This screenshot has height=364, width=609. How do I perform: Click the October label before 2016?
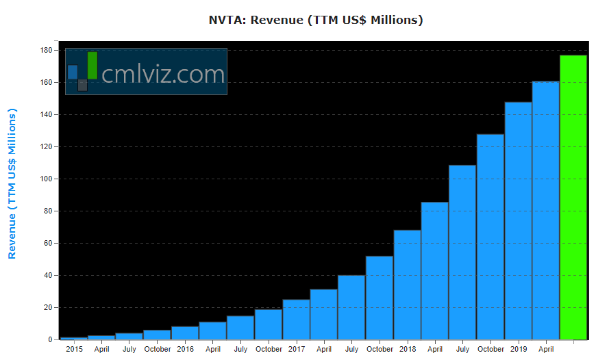tap(158, 349)
